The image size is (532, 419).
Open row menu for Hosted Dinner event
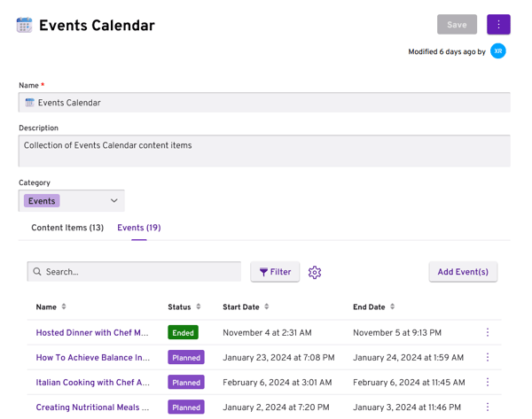488,333
